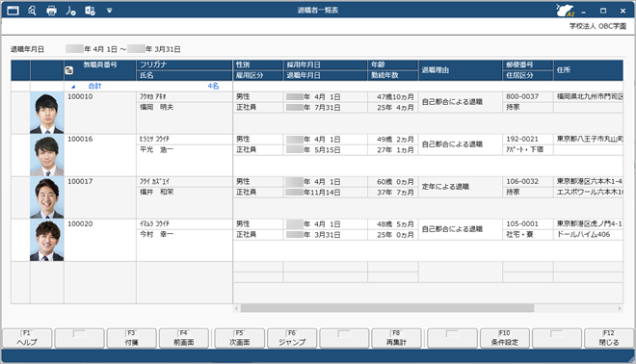
Task: Open the title bar dropdown arrow
Action: tap(109, 11)
